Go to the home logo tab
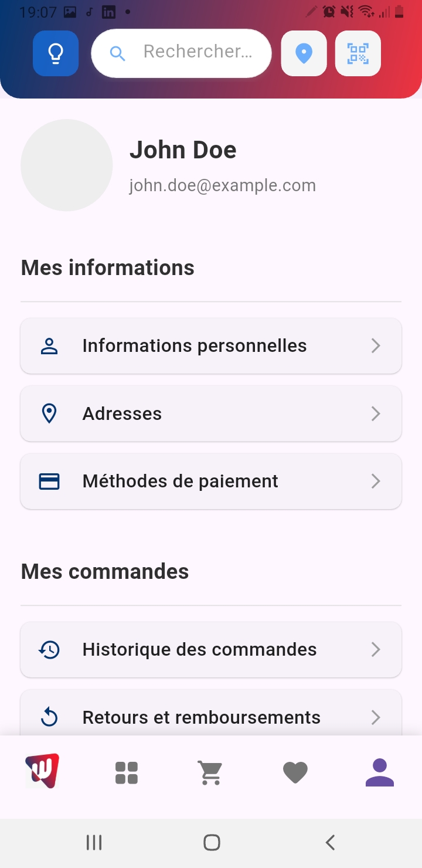The width and height of the screenshot is (422, 868). coord(42,771)
